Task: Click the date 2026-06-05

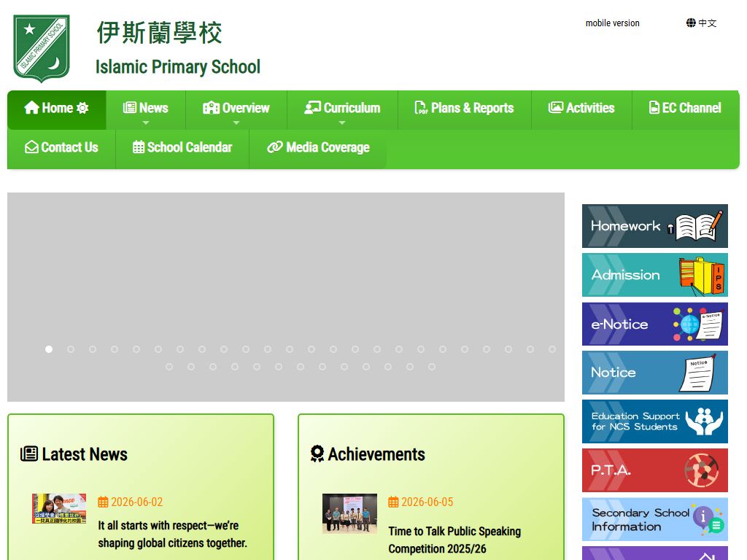Action: [427, 502]
